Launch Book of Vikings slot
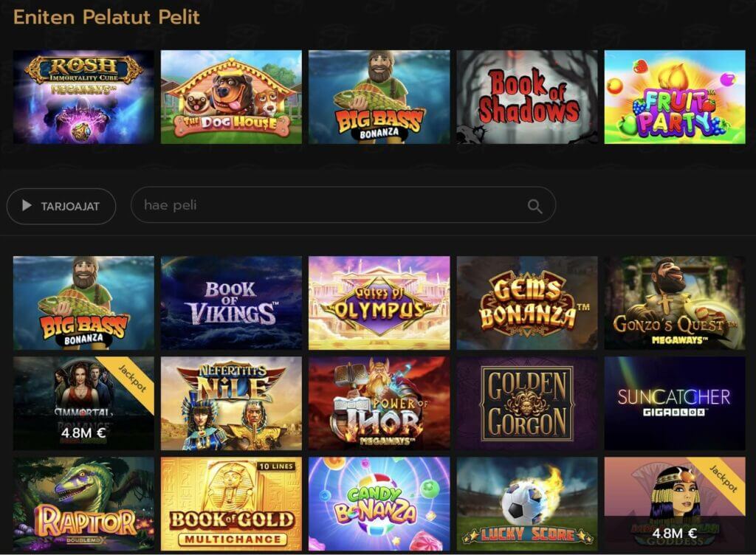This screenshot has width=756, height=555. 231,303
